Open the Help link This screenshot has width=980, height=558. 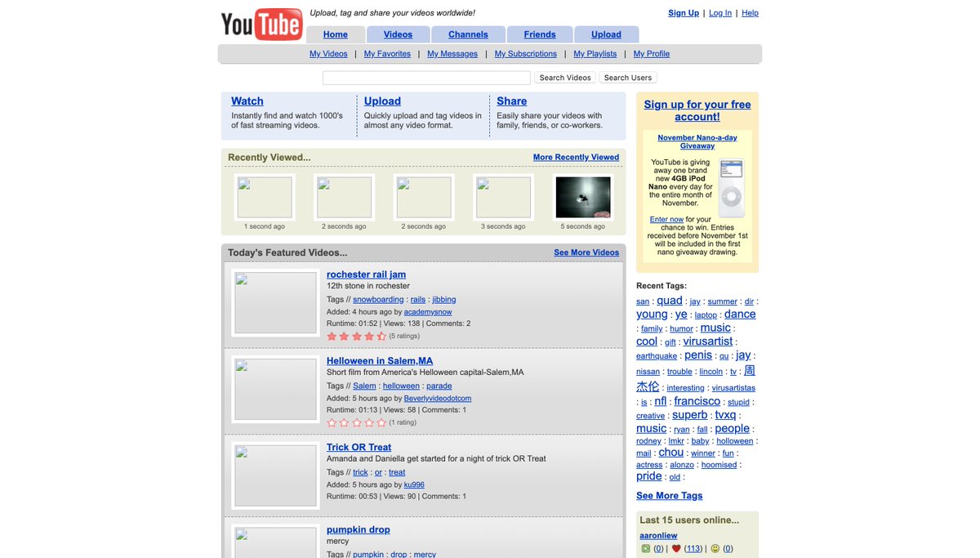[750, 13]
